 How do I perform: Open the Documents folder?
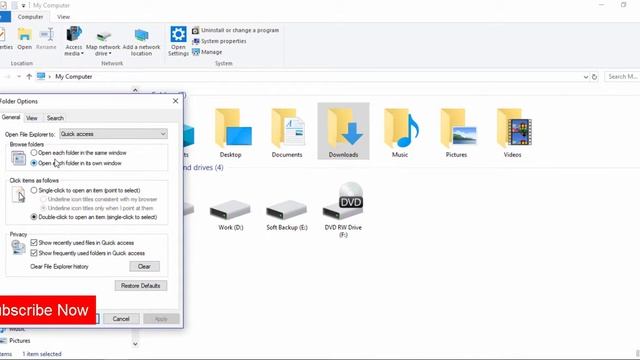(287, 133)
